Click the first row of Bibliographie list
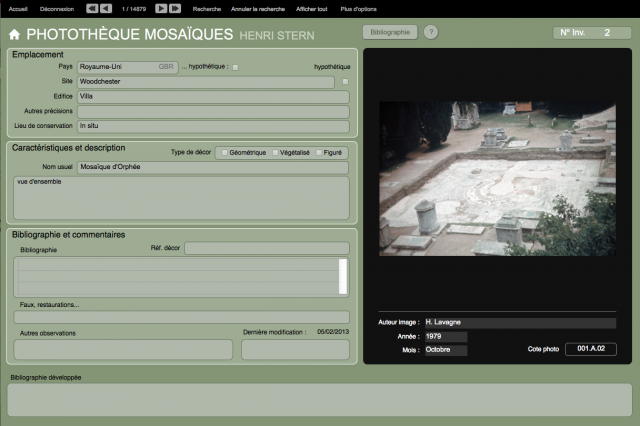Viewport: 640px width, 426px height. pyautogui.click(x=178, y=264)
